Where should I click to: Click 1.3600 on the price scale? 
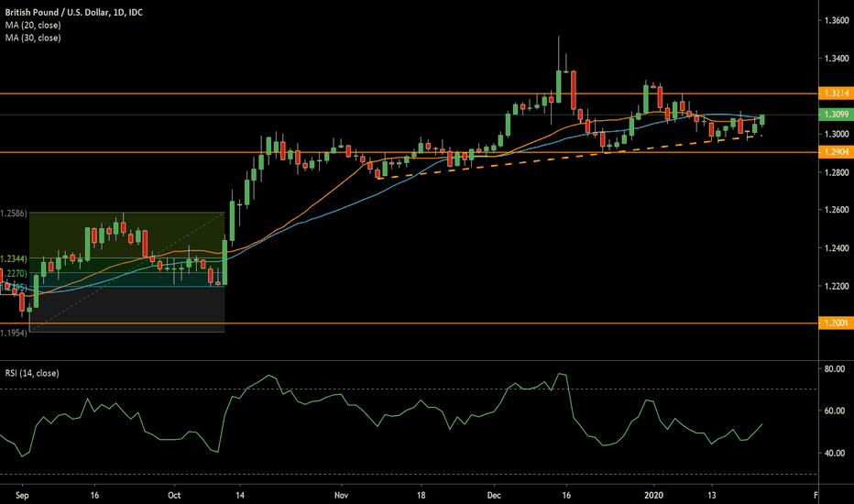click(x=833, y=20)
